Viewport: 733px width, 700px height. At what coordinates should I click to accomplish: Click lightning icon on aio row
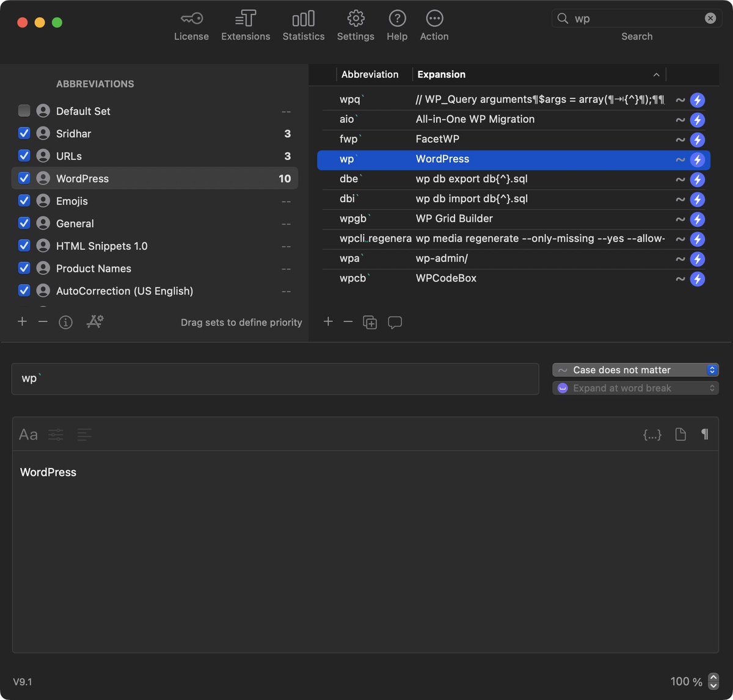[x=698, y=120]
